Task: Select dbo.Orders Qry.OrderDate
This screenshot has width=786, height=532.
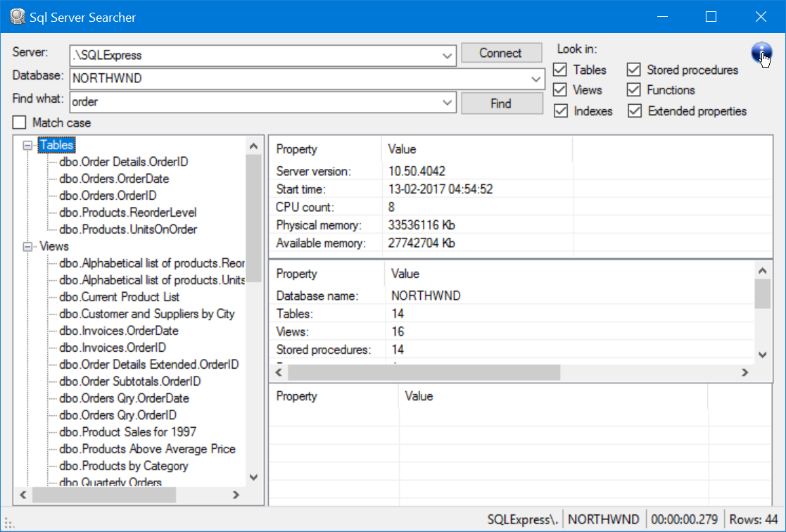Action: (x=124, y=398)
